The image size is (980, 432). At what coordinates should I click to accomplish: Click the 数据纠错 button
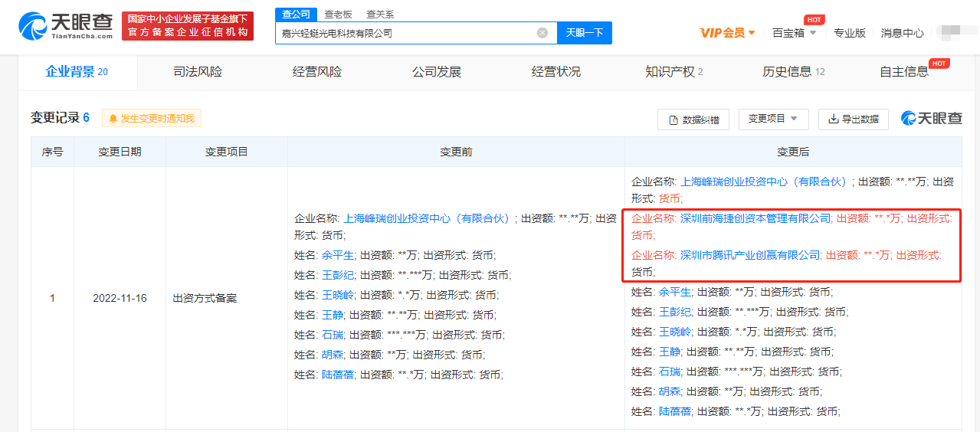tap(693, 119)
